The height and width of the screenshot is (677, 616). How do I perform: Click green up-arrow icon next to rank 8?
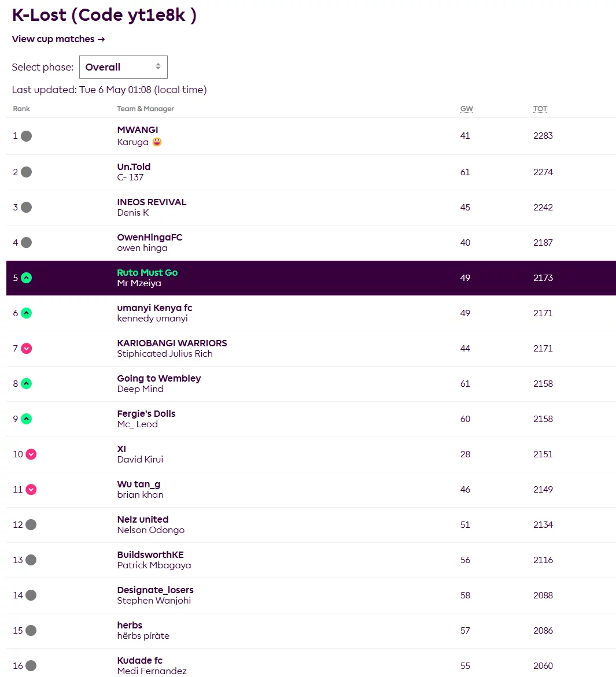pos(26,384)
